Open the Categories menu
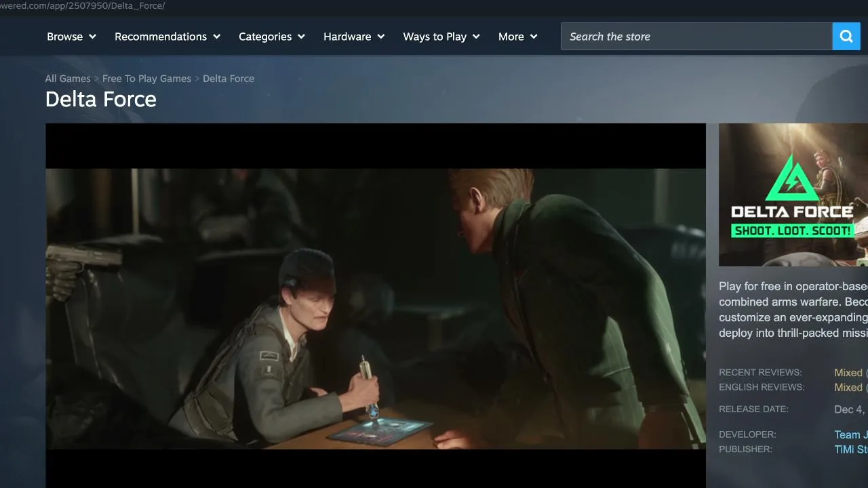 pos(272,37)
